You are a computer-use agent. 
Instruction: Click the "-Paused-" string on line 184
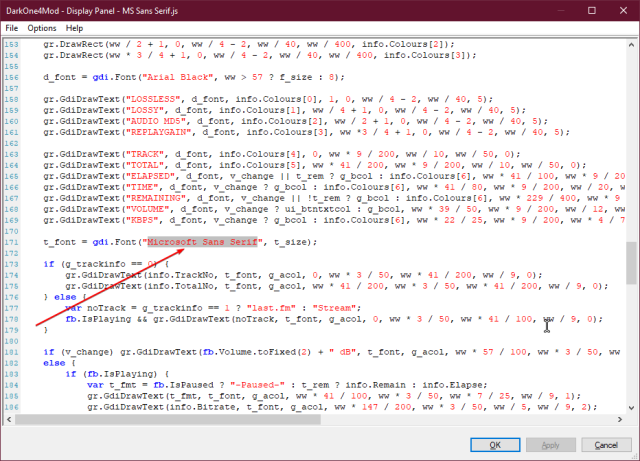[x=257, y=385]
